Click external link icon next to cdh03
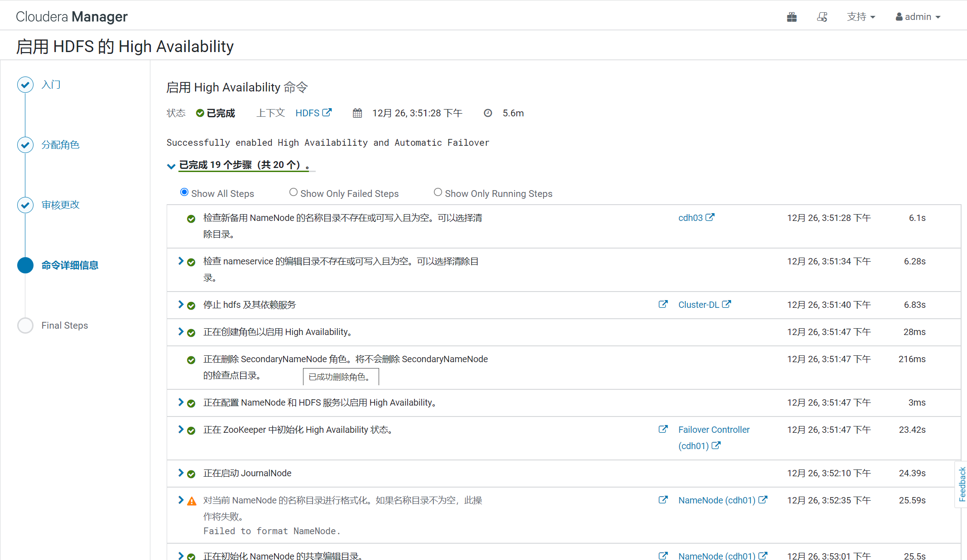This screenshot has width=967, height=560. coord(710,217)
